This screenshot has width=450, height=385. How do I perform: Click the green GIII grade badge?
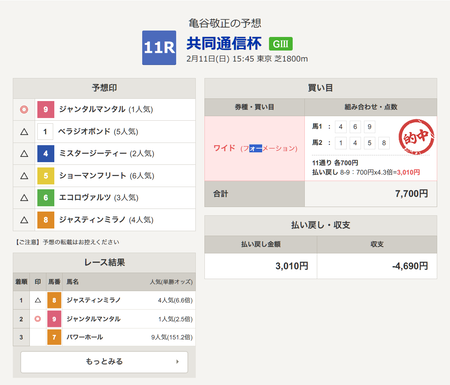click(x=281, y=44)
